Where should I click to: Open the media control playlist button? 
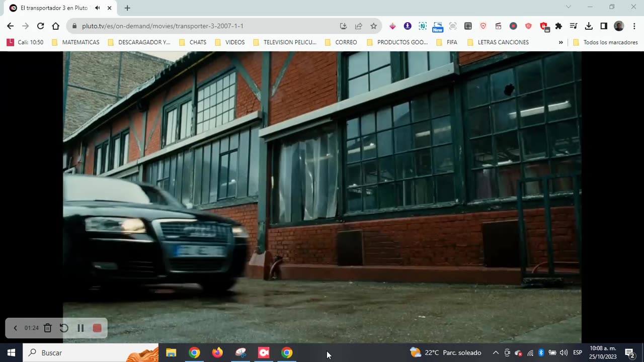pyautogui.click(x=574, y=26)
